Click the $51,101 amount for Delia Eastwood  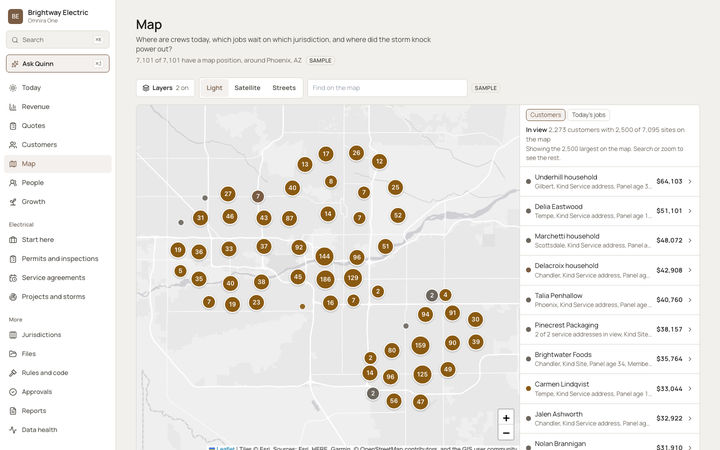point(669,211)
